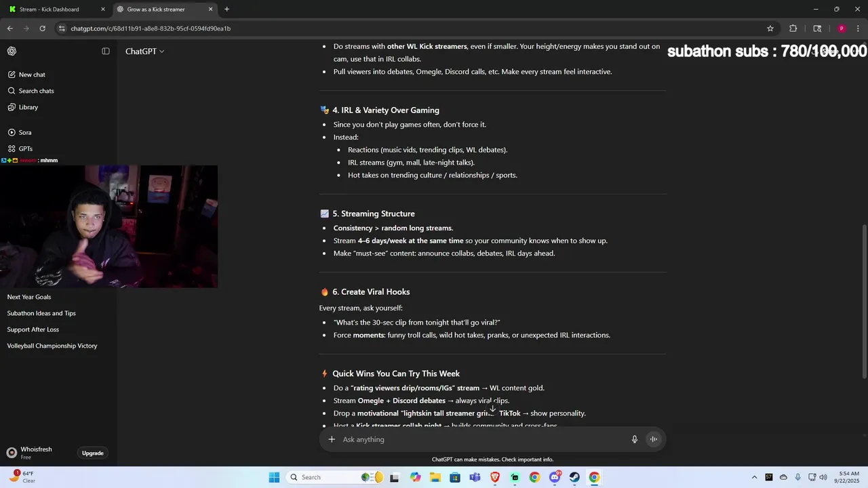The height and width of the screenshot is (488, 868).
Task: Open the Windows Start menu
Action: (x=274, y=477)
